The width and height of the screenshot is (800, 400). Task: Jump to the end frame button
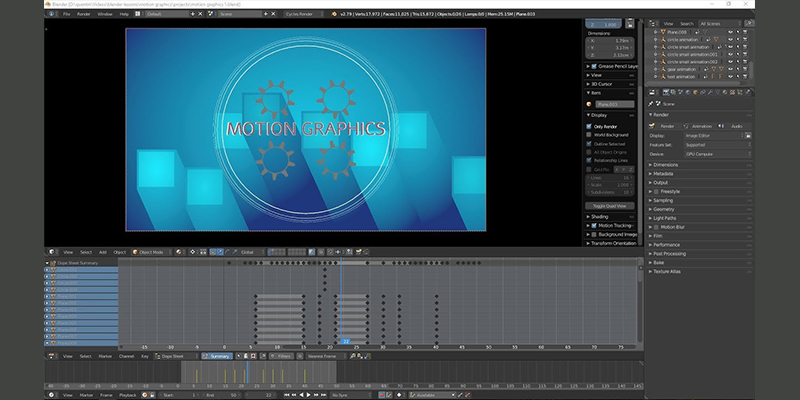pos(323,395)
